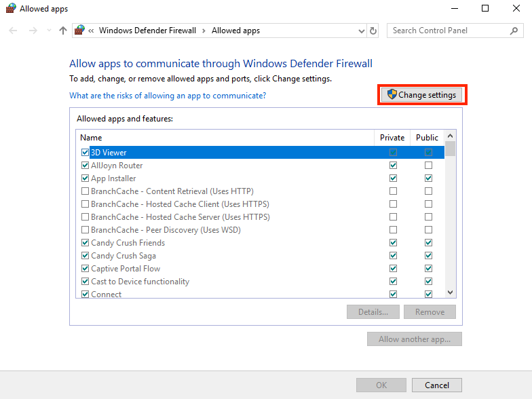Toggle AllJoyn Router name checkbox
Screen dimensions: 532x399
[85, 166]
